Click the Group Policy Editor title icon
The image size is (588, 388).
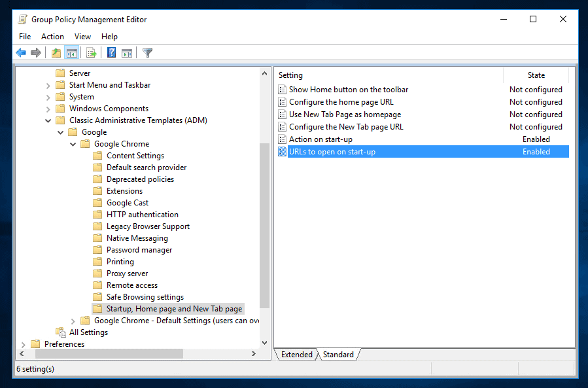coord(23,20)
